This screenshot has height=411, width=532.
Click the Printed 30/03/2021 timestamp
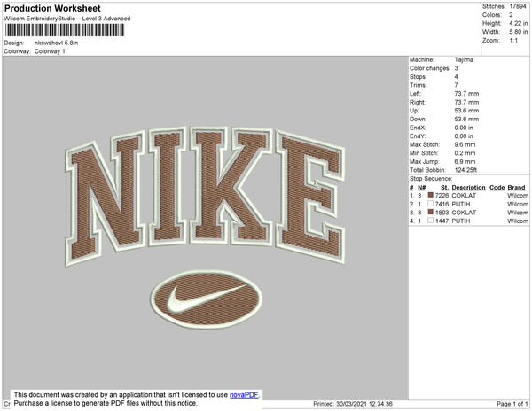[353, 404]
